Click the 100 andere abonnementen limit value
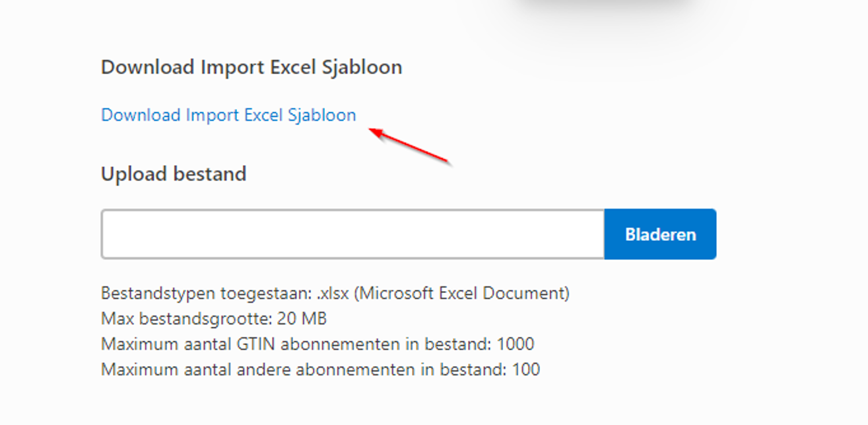 [x=525, y=369]
